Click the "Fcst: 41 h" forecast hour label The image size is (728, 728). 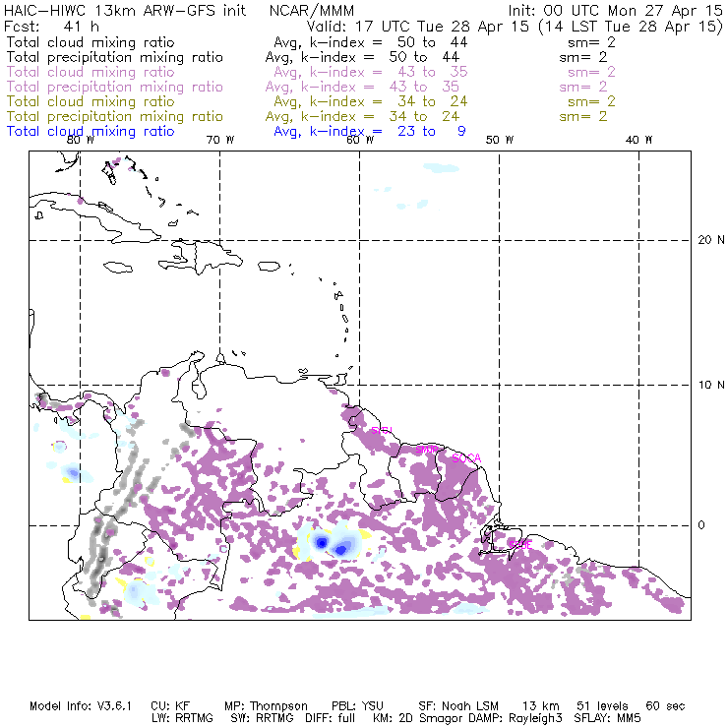pyautogui.click(x=51, y=27)
